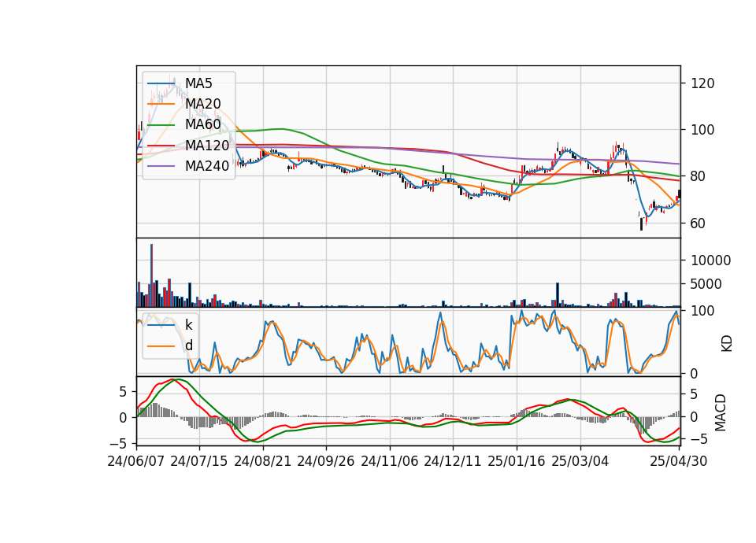The image size is (756, 543).
Task: Click the MA240 legend label
Action: pos(207,166)
